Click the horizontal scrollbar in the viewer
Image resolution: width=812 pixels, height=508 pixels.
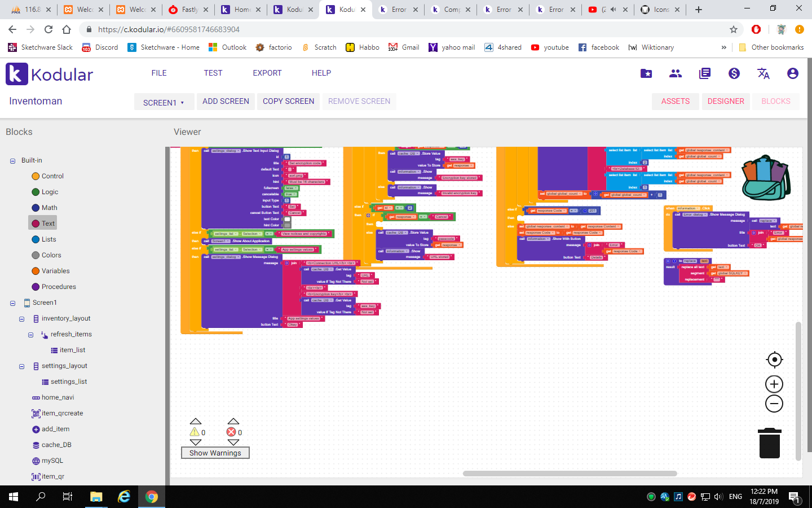coord(570,474)
